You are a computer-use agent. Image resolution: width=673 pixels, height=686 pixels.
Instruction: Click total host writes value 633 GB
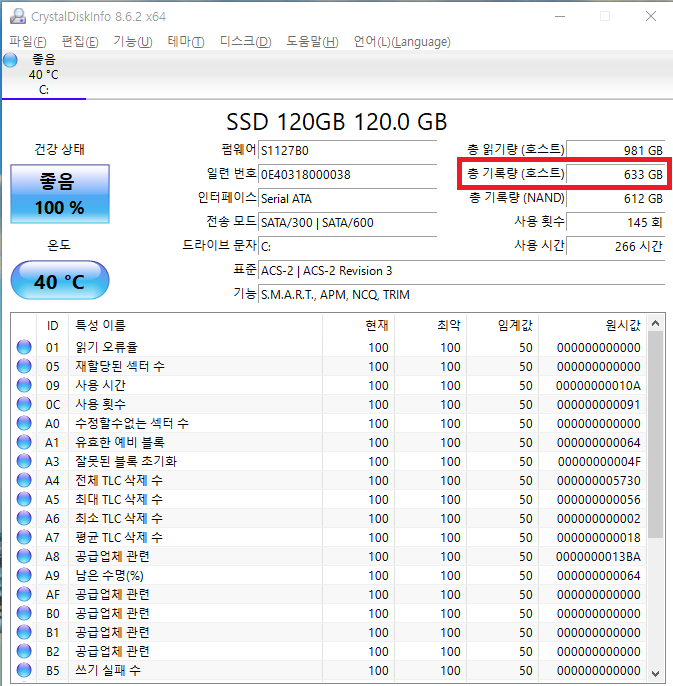pyautogui.click(x=616, y=175)
